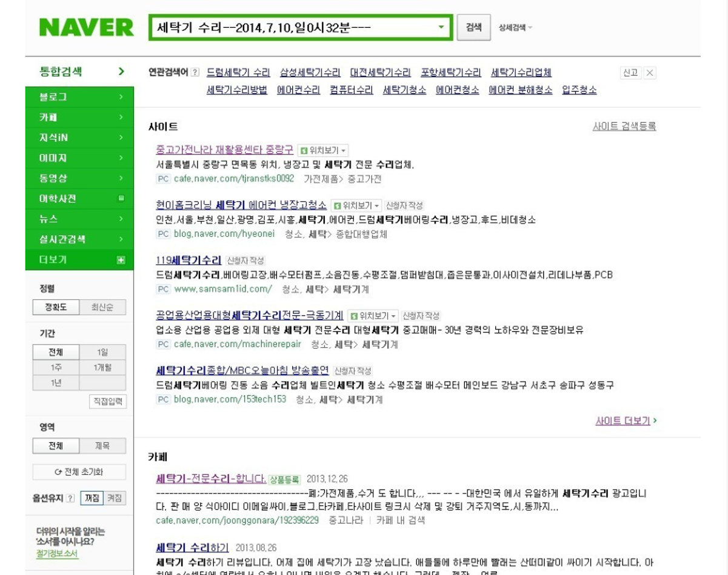Open the 카페 menu item in sidebar
Image resolution: width=728 pixels, height=575 pixels.
[x=79, y=117]
